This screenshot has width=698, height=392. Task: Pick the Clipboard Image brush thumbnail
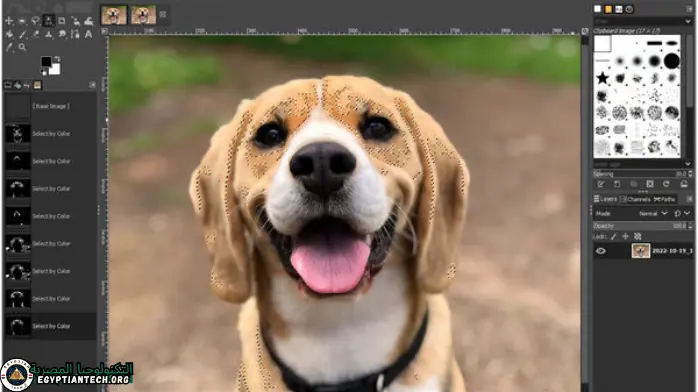click(x=602, y=44)
